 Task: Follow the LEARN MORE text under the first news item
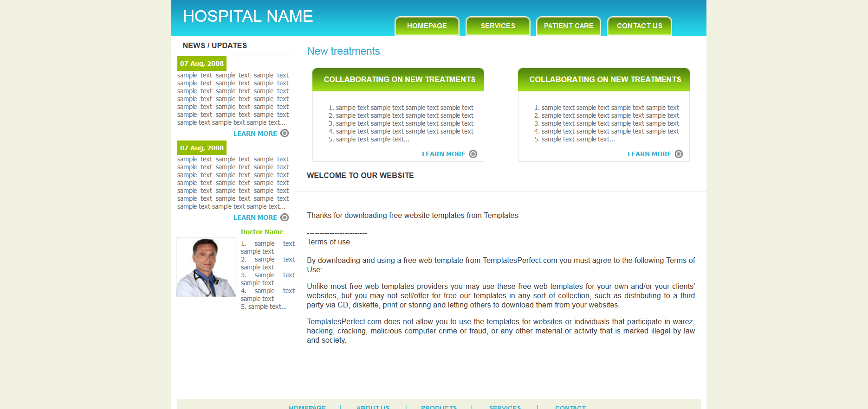point(255,134)
